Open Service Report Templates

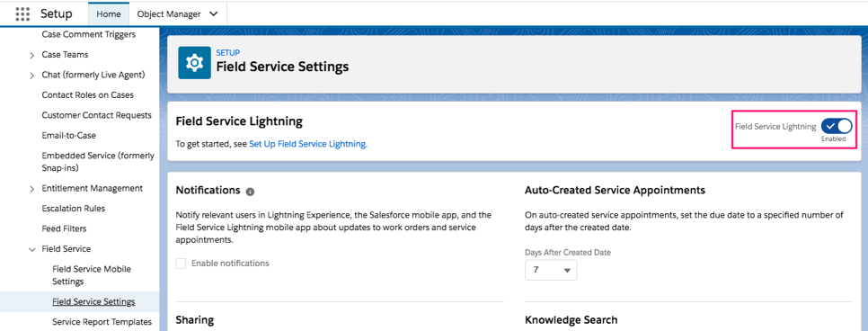pos(102,322)
